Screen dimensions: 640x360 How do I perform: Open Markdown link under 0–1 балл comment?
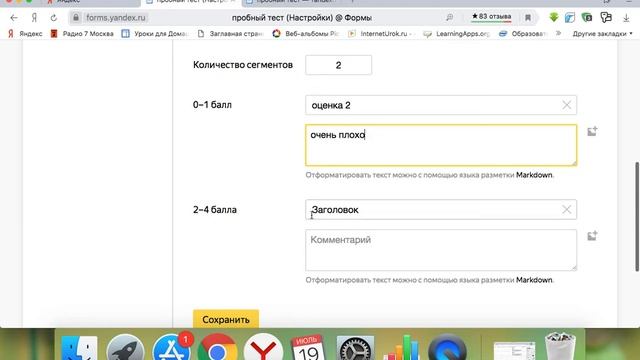click(x=534, y=175)
